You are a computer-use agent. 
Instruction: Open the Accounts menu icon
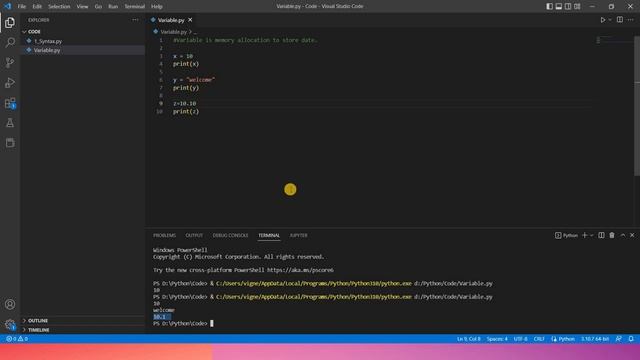(10, 304)
